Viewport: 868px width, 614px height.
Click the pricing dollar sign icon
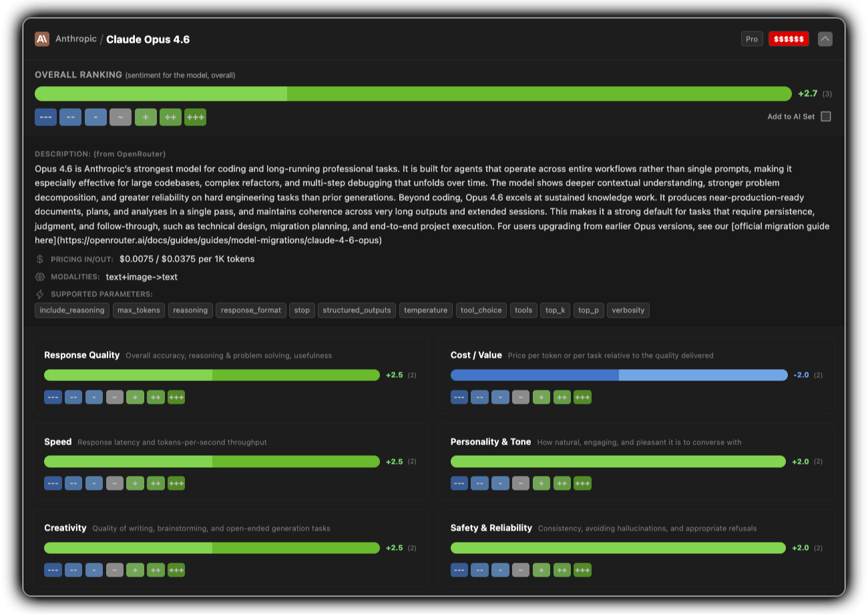pos(40,259)
